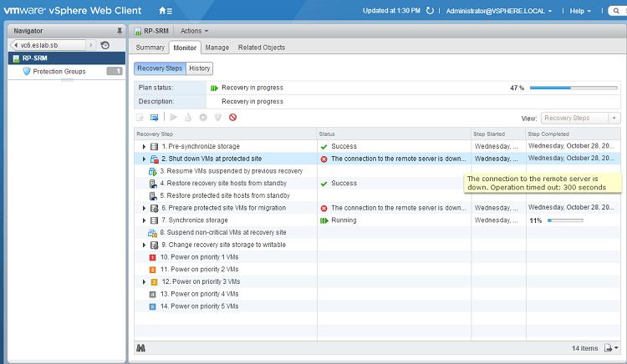Image resolution: width=627 pixels, height=364 pixels.
Task: Open the View Recovery Steps dropdown
Action: pyautogui.click(x=580, y=119)
